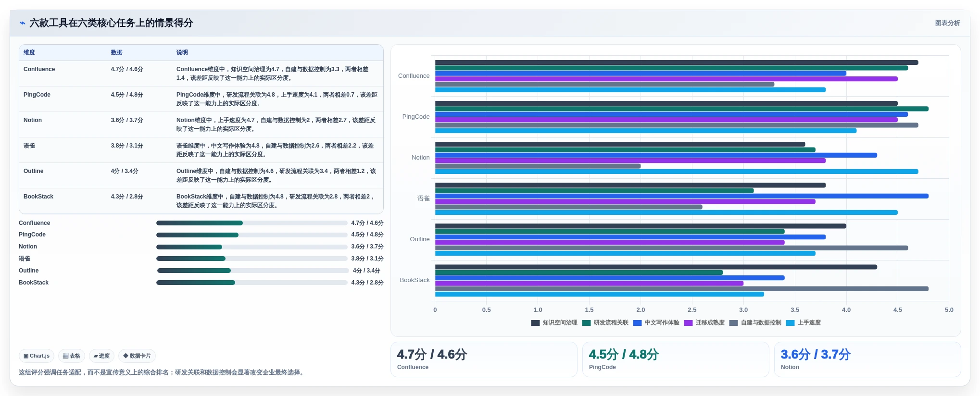Click the 维度 column header

pos(29,52)
